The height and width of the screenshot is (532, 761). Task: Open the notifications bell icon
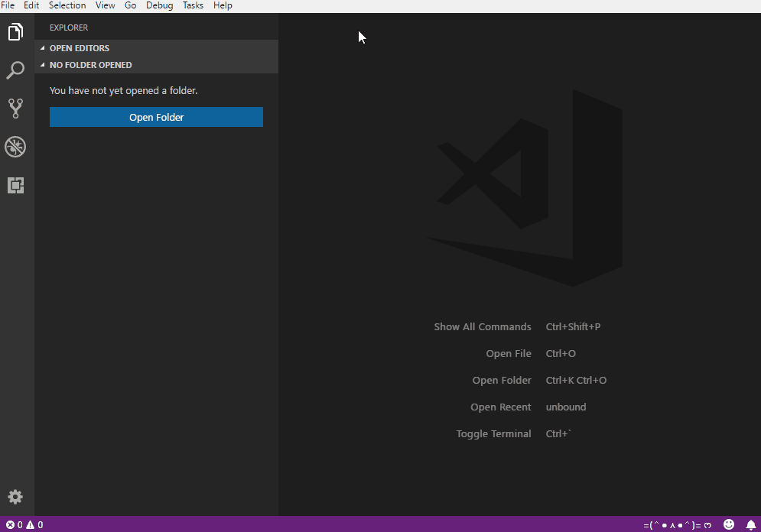click(751, 524)
